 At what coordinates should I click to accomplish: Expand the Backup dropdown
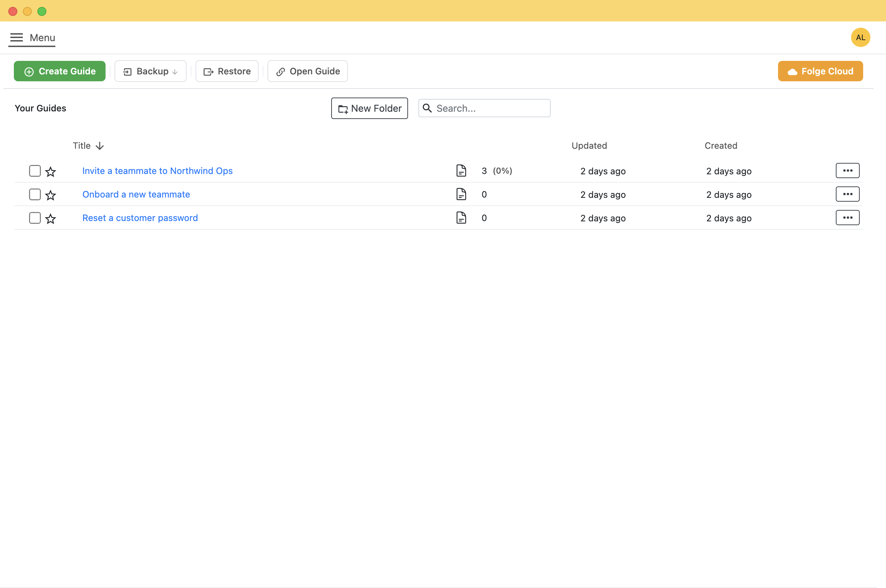click(151, 71)
